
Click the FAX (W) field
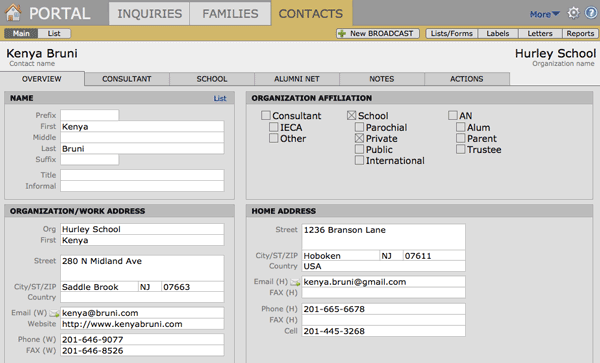coord(142,351)
